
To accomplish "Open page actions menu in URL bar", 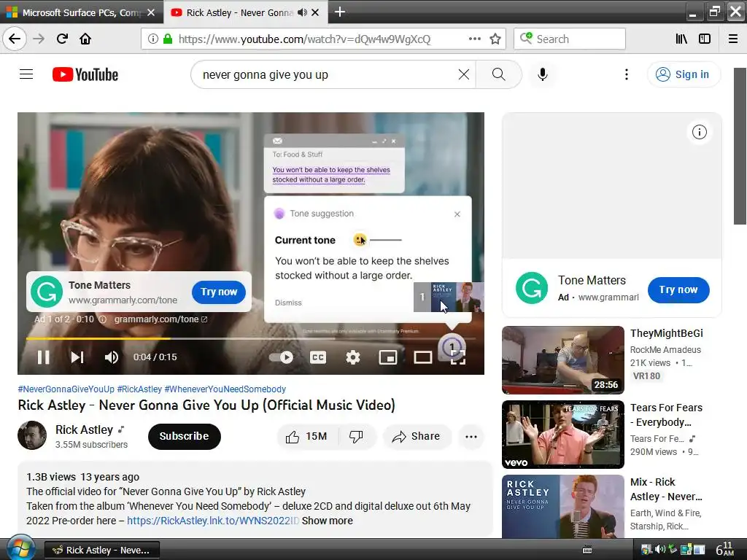I will [474, 39].
